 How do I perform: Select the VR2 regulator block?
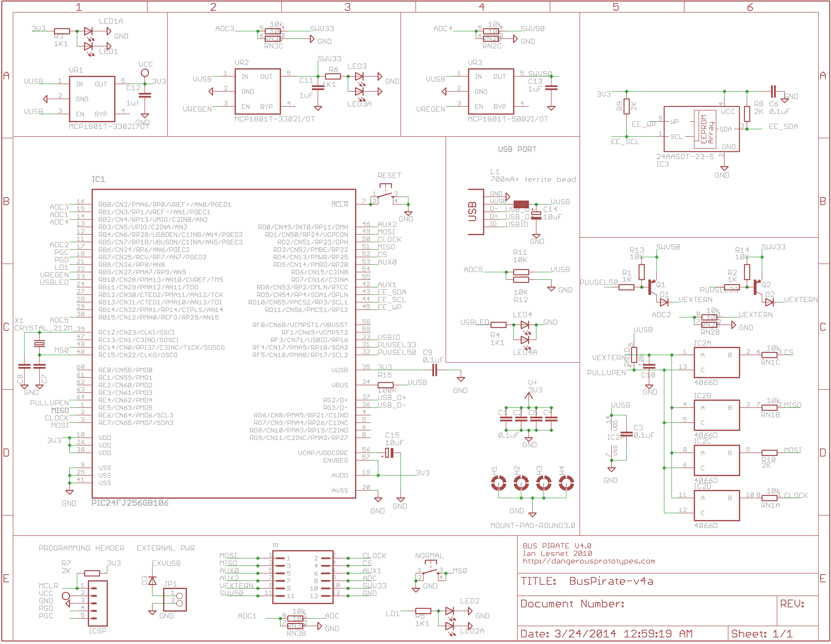(x=258, y=91)
